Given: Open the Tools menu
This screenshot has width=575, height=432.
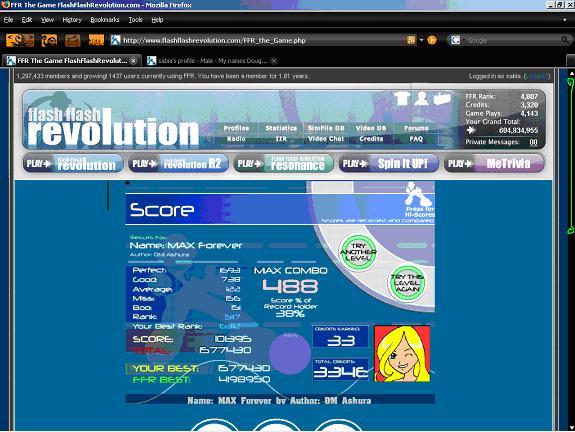Looking at the screenshot, I should click(x=135, y=20).
